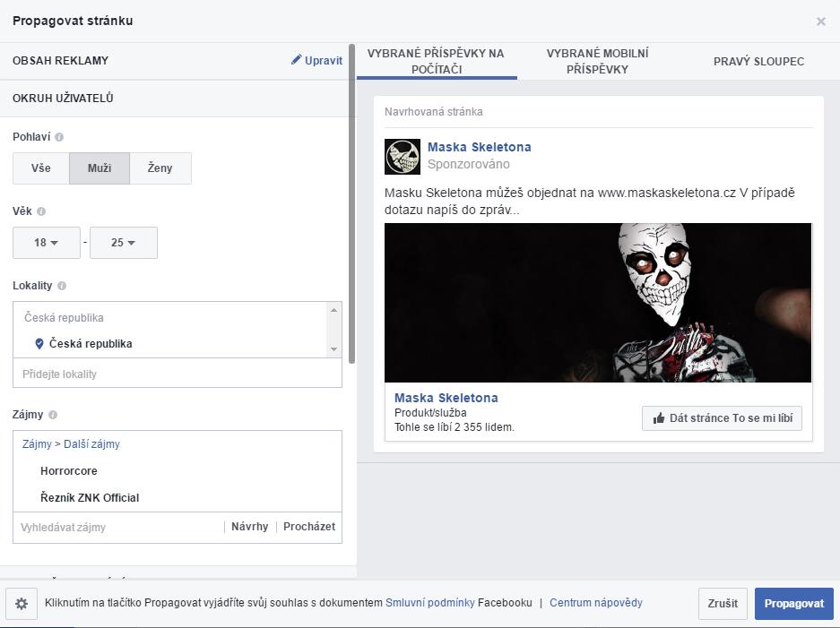Close the Propagovat stránku dialog
This screenshot has height=628, width=840.
click(x=820, y=22)
